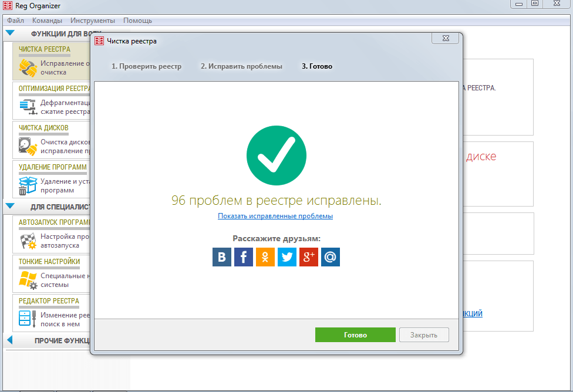Click the registry optimization defragment icon
The height and width of the screenshot is (392, 573).
[28, 107]
